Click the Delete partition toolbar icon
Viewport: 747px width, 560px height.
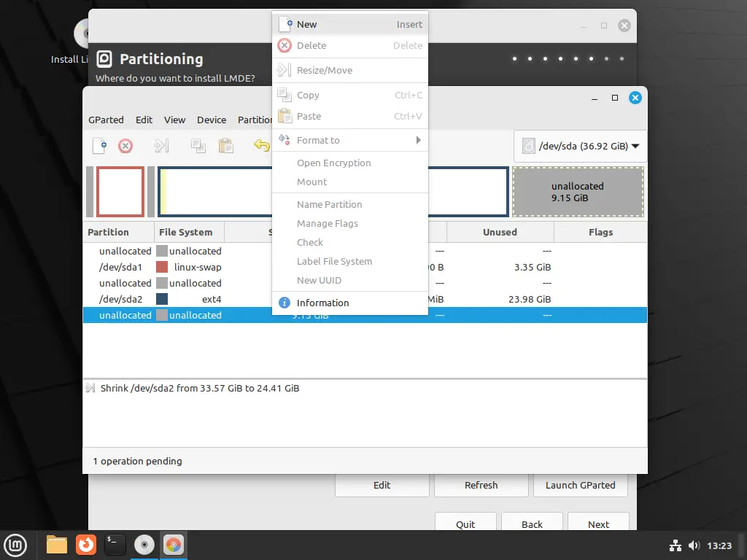pos(125,146)
